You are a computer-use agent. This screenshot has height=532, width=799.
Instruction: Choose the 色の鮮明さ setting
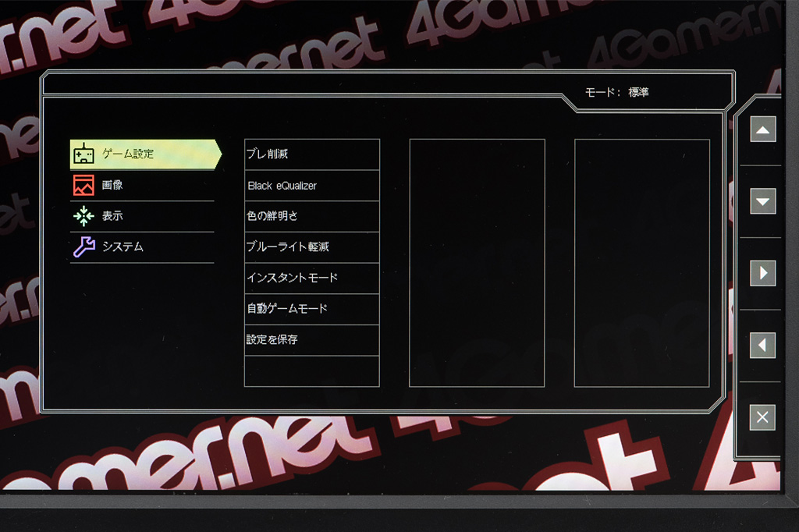click(x=312, y=217)
